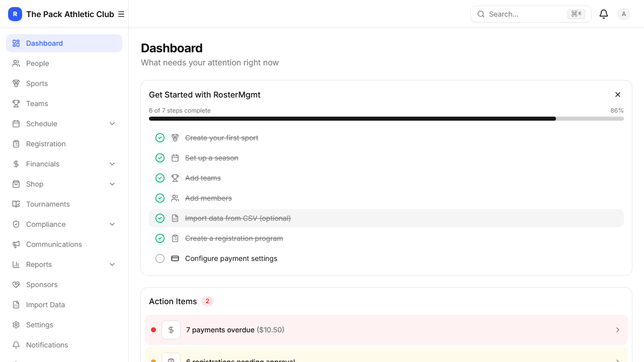Expand the Financials submenu chevron

pyautogui.click(x=112, y=164)
